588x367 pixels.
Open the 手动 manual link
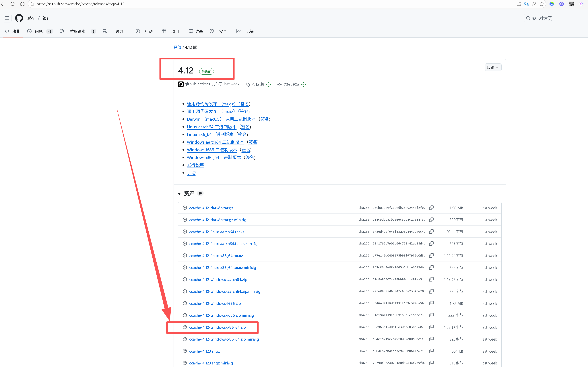pyautogui.click(x=191, y=173)
